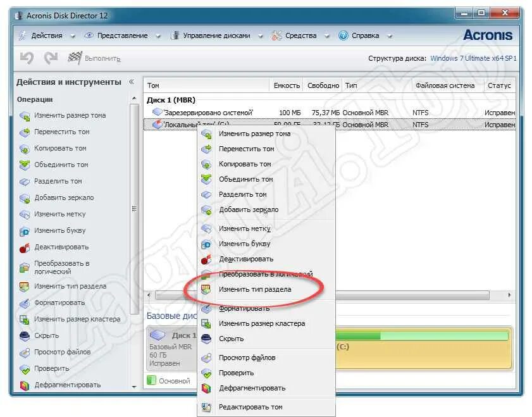Click Windows 7 Ultimate x64 SP1 link

coord(473,58)
